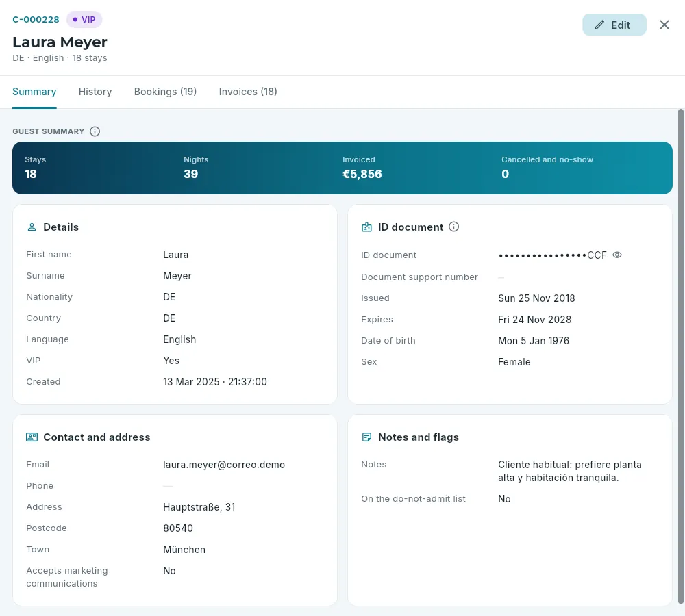
Task: Open the Bookings (19) tab
Action: pos(165,92)
